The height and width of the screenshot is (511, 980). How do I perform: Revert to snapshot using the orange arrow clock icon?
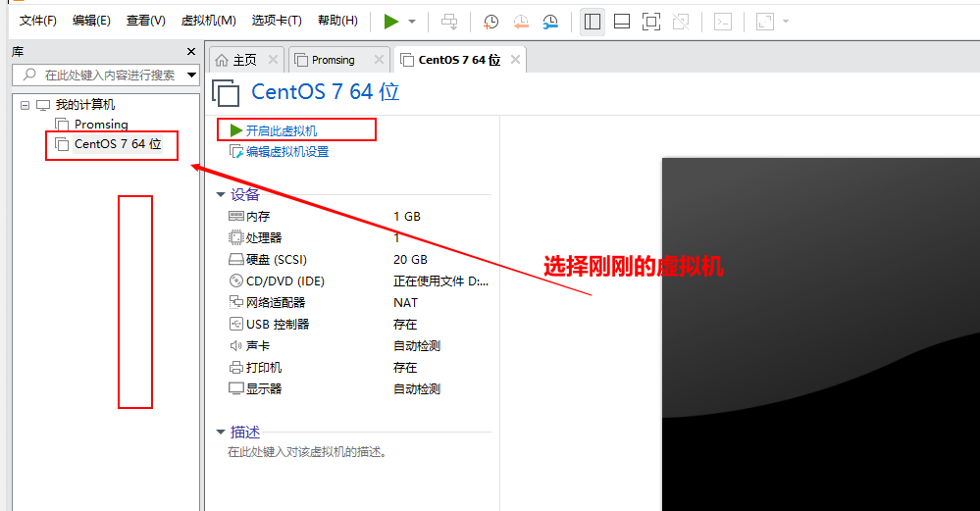click(x=521, y=22)
